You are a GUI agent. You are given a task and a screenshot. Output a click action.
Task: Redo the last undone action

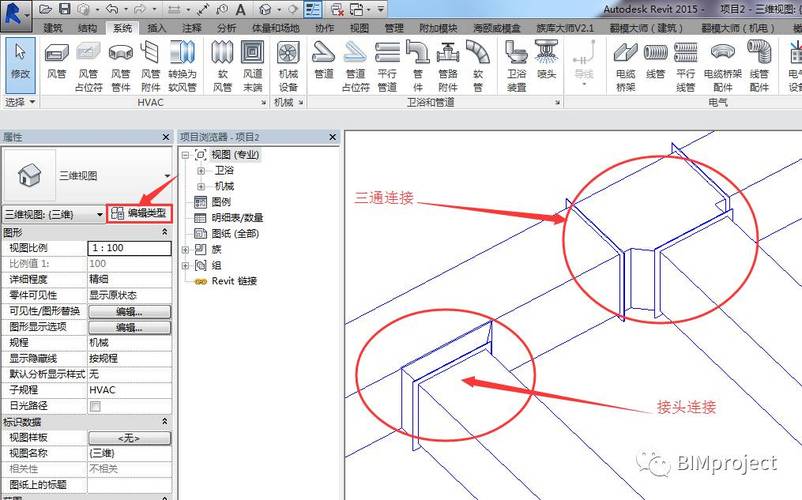pos(139,9)
